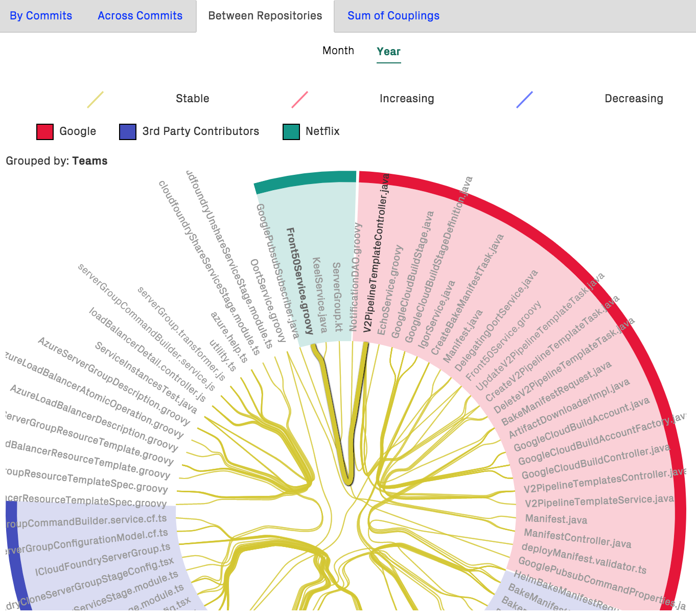Select the V2PipelineTemplateController.java node
The width and height of the screenshot is (696, 616).
click(377, 253)
